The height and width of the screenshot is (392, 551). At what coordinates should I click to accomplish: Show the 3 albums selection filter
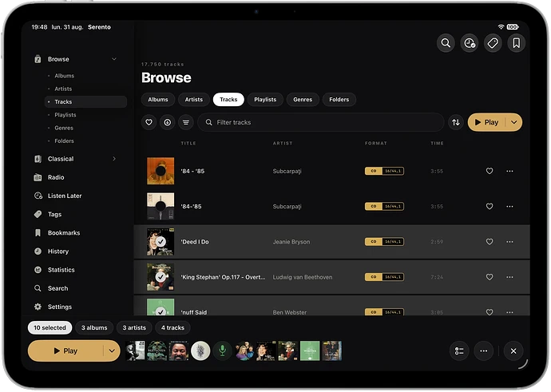pyautogui.click(x=94, y=327)
